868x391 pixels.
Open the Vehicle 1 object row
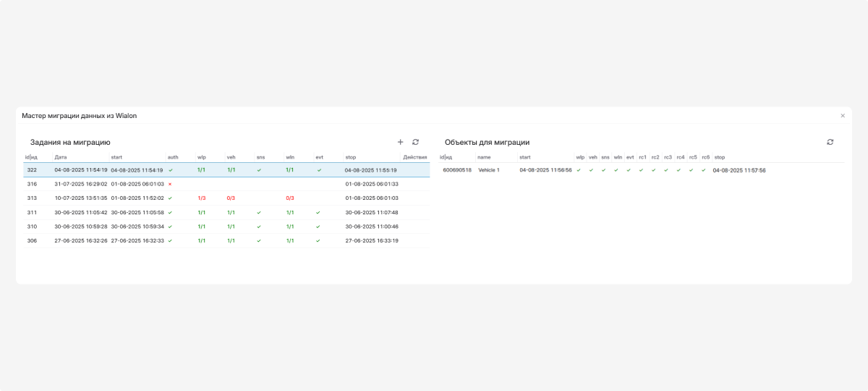[489, 170]
